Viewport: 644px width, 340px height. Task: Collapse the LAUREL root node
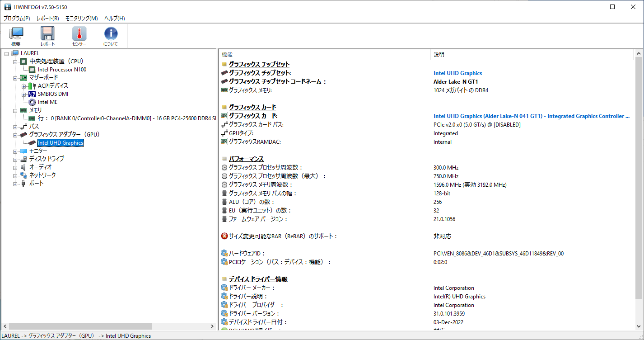(x=7, y=53)
